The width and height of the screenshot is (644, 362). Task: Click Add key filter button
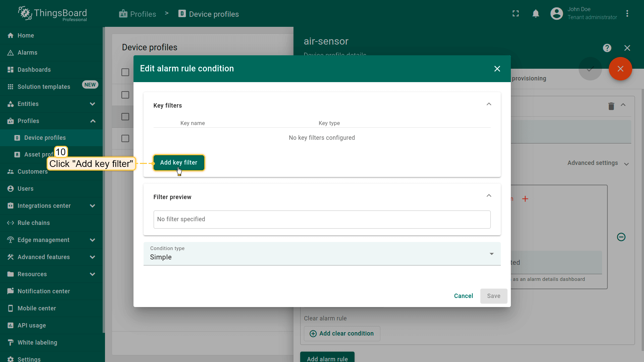(178, 163)
